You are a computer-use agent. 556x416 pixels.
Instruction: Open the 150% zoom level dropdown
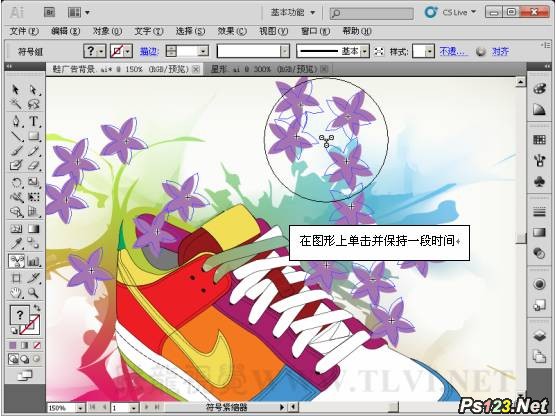click(81, 408)
